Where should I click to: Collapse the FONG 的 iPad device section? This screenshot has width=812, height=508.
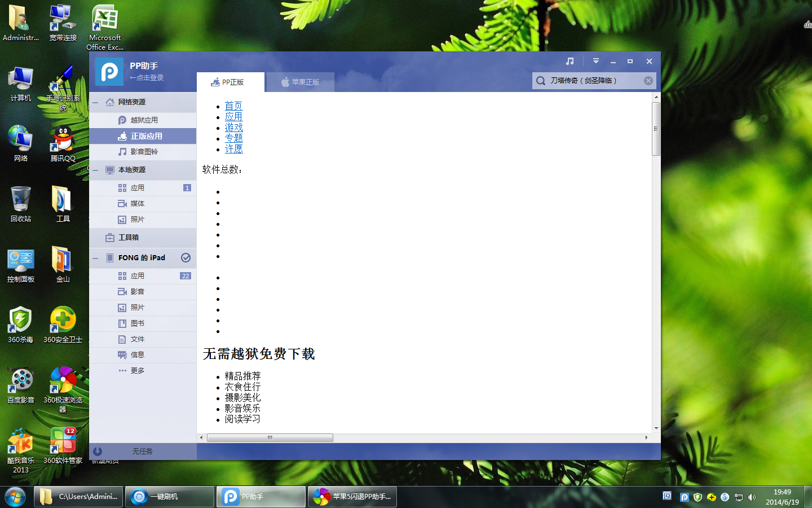(x=96, y=258)
